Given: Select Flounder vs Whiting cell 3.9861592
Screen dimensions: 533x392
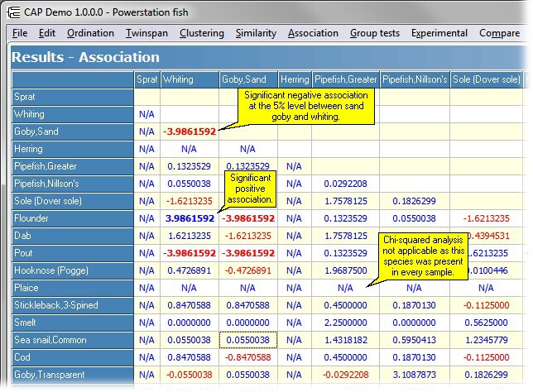Looking at the screenshot, I should coord(190,218).
